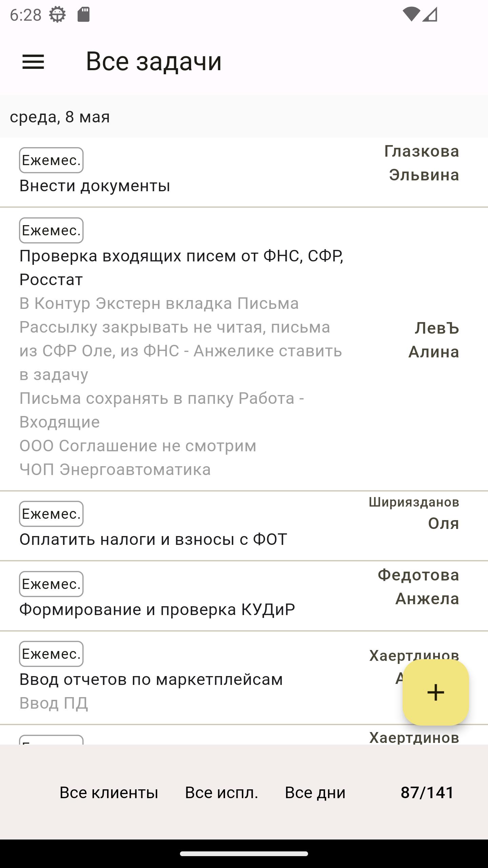Tap assignee Федотова Анжела

tap(419, 587)
